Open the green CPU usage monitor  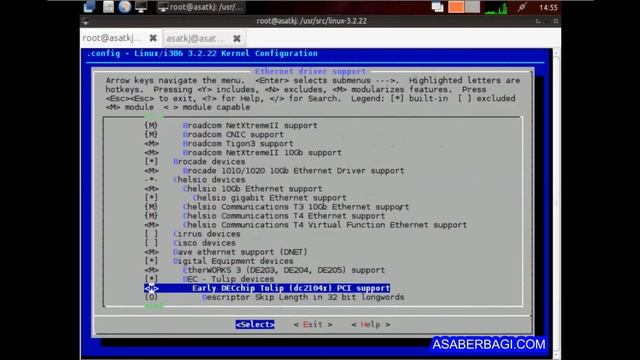pos(496,7)
